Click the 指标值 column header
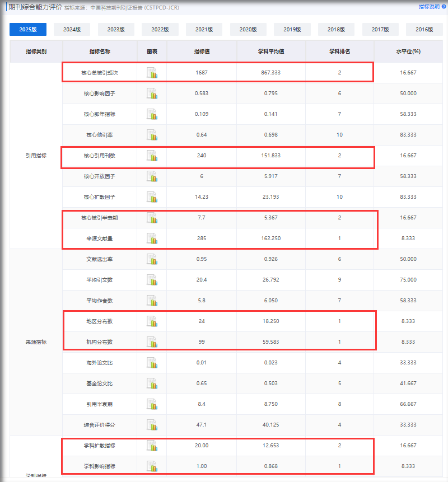This screenshot has height=482, width=448. 202,52
